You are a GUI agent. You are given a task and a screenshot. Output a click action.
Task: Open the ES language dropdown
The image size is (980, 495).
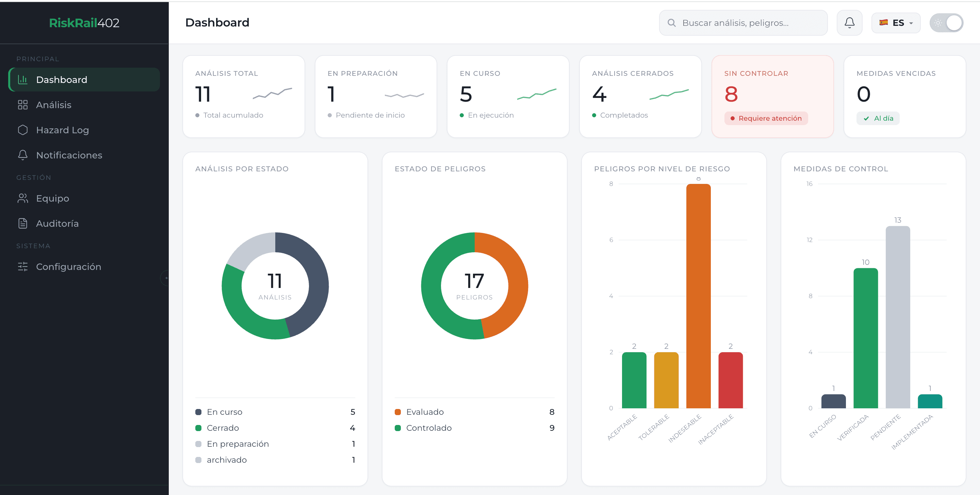coord(896,23)
